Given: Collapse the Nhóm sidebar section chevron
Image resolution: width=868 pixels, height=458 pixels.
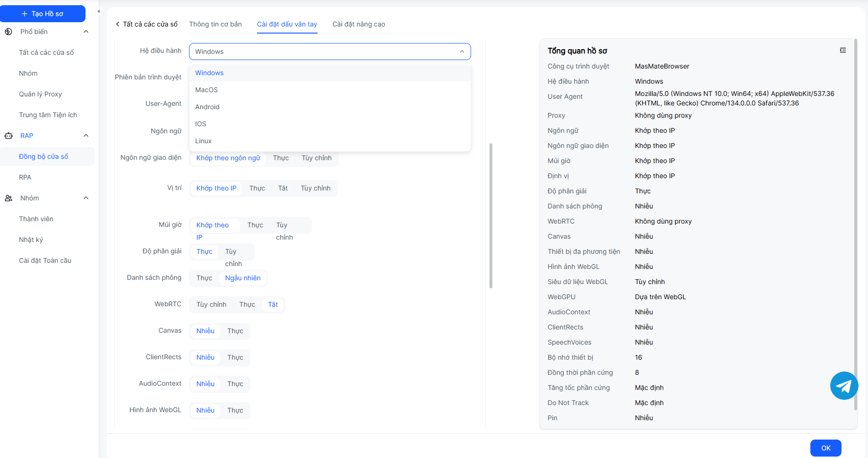Looking at the screenshot, I should coord(86,198).
